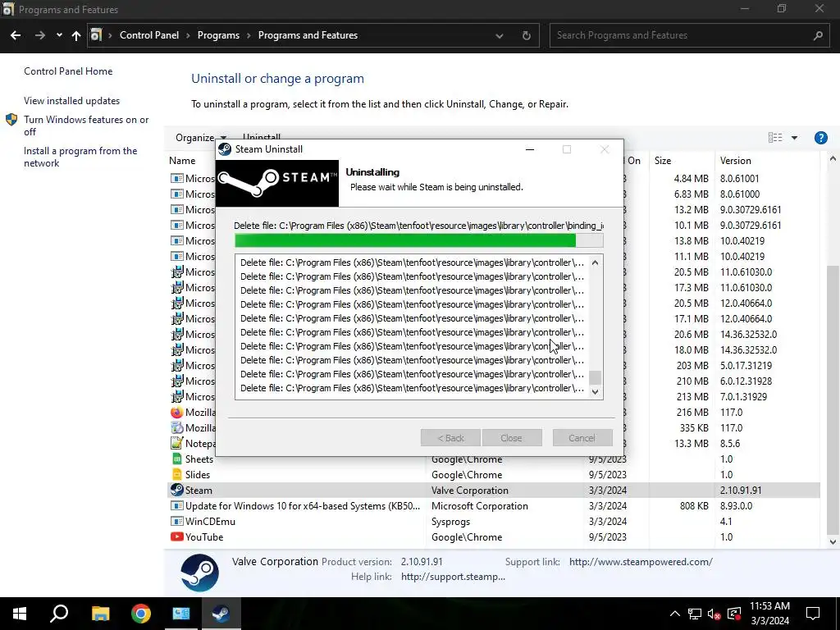
Task: Minimize the Steam Uninstall dialog
Action: pyautogui.click(x=529, y=149)
